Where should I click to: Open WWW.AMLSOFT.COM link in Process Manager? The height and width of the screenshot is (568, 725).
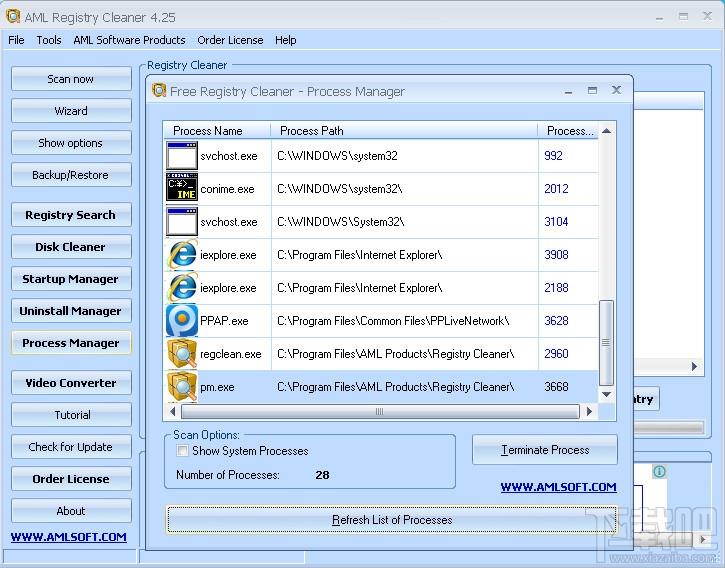click(x=559, y=487)
